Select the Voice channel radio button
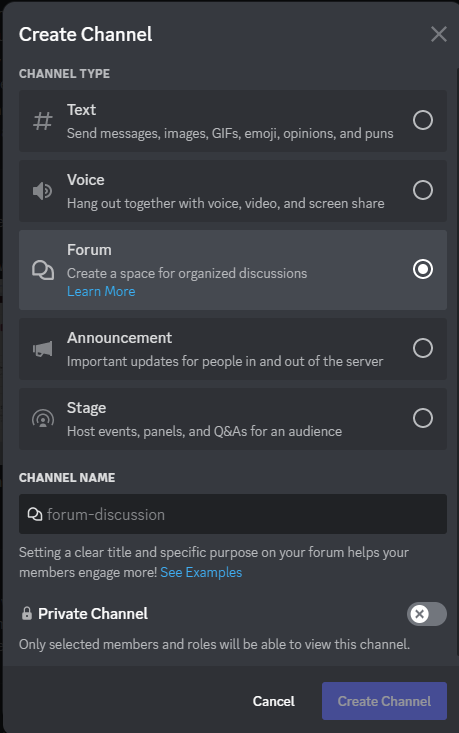The height and width of the screenshot is (733, 459). coord(423,190)
